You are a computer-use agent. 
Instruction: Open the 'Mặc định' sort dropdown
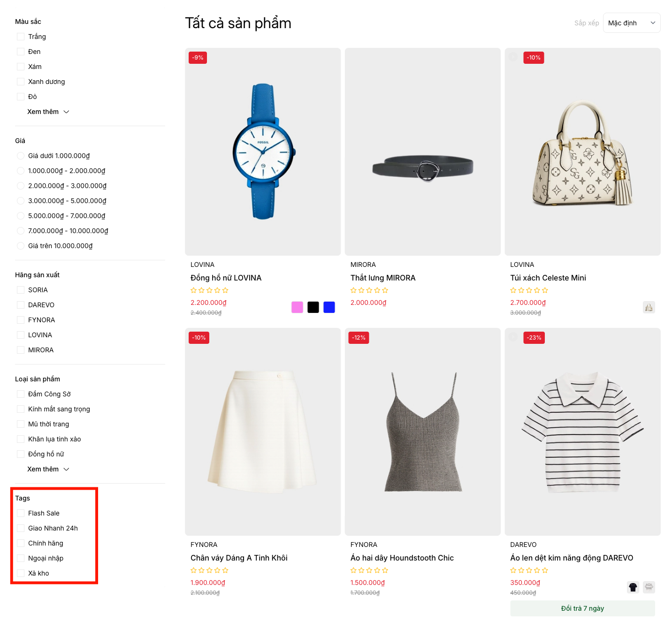coord(631,23)
